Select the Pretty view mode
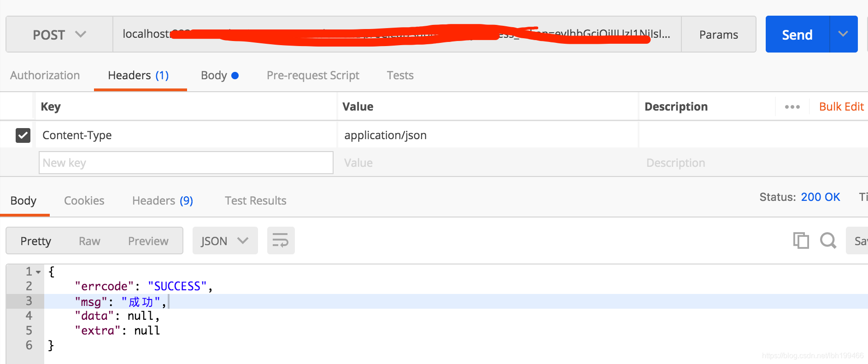The width and height of the screenshot is (868, 364). point(36,241)
